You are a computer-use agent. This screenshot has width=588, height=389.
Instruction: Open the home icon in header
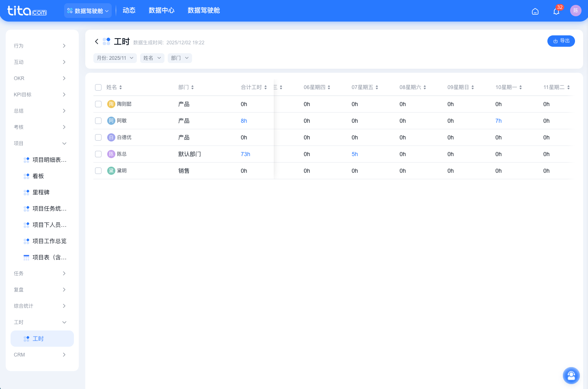pos(535,11)
